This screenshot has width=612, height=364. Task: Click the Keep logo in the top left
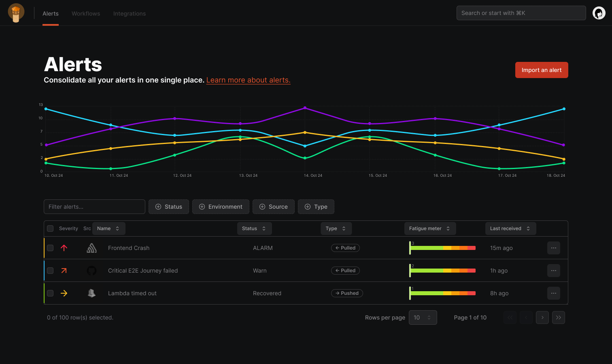16,13
